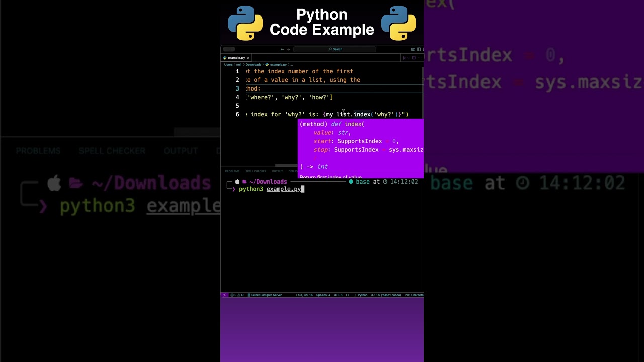The height and width of the screenshot is (362, 644).
Task: Split the editor with split icon
Action: pos(414,58)
